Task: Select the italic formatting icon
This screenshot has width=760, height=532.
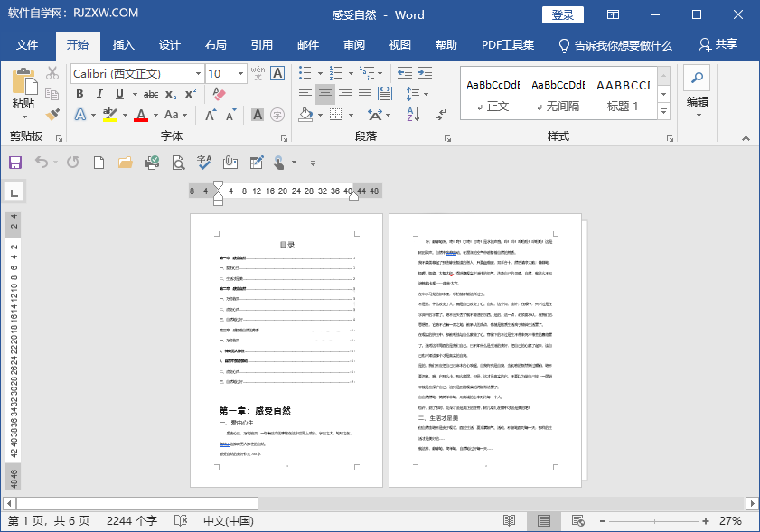Action: pyautogui.click(x=99, y=93)
